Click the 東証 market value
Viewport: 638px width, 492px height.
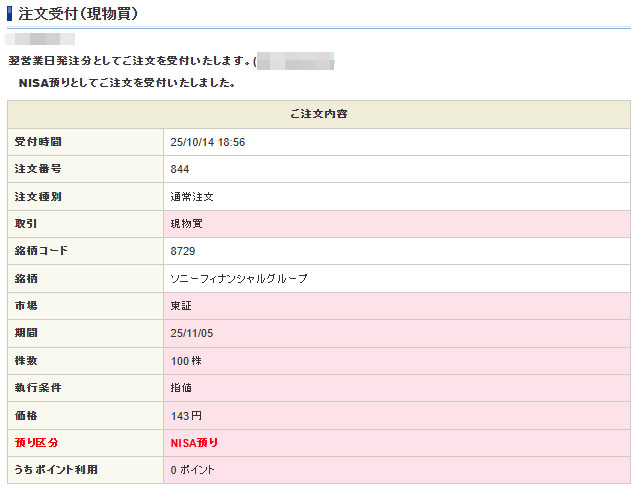point(180,305)
